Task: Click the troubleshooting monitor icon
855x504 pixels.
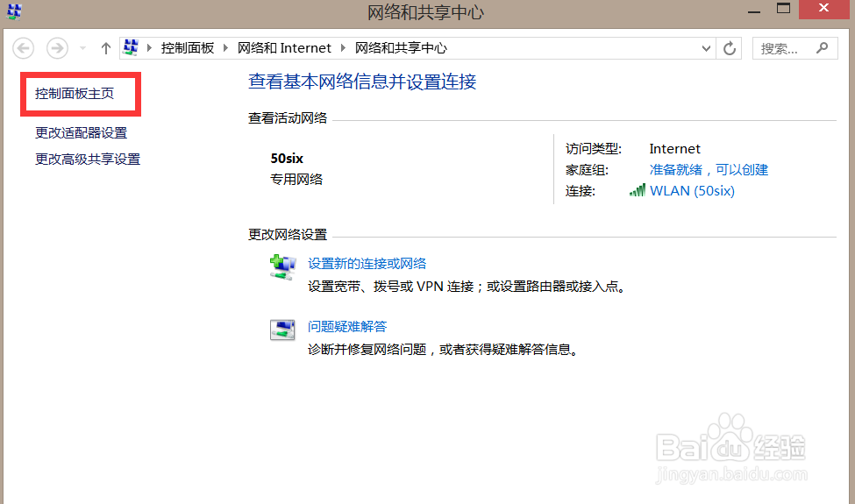Action: [x=282, y=330]
